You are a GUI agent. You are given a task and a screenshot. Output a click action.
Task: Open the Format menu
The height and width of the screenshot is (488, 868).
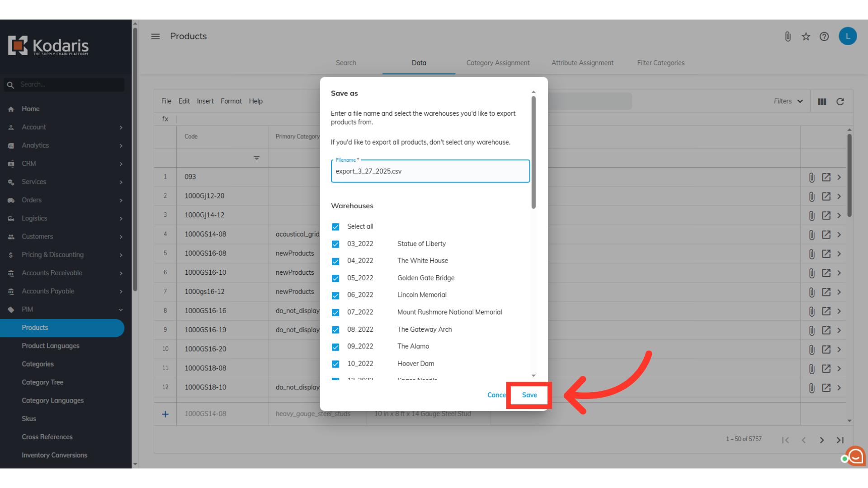[x=231, y=101]
